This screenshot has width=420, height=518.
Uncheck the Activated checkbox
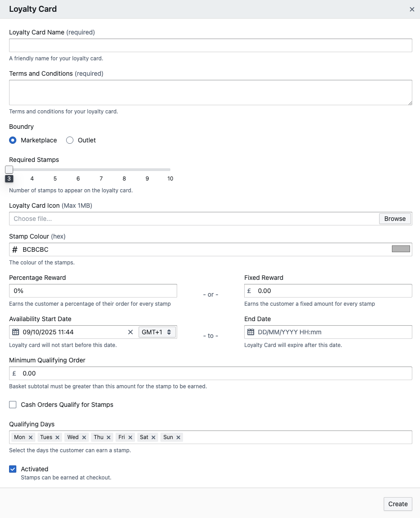13,469
